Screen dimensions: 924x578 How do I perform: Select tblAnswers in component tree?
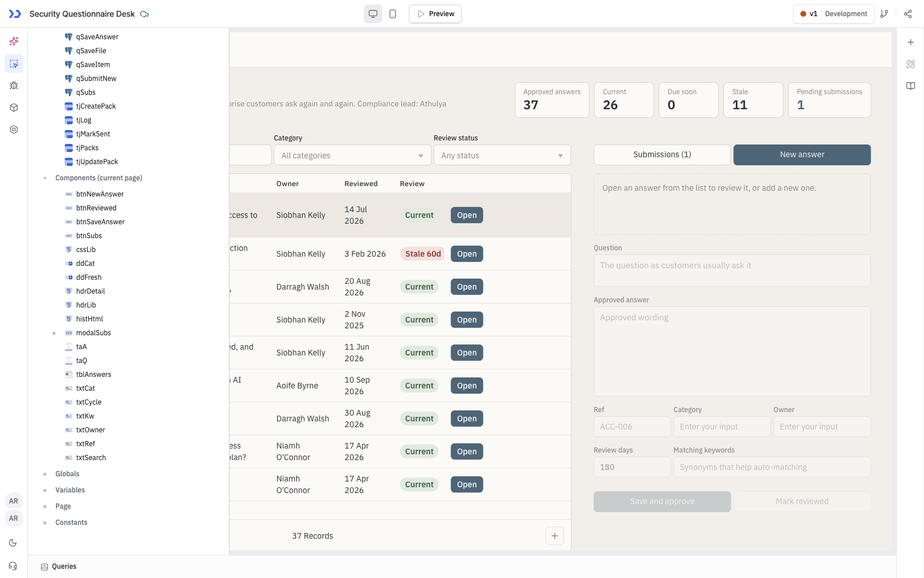pyautogui.click(x=94, y=375)
